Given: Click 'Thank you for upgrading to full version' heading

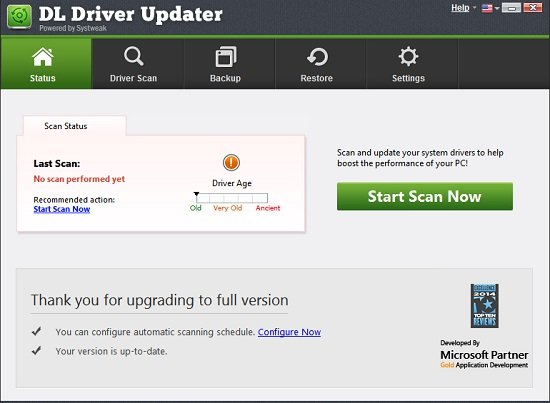Looking at the screenshot, I should click(160, 300).
